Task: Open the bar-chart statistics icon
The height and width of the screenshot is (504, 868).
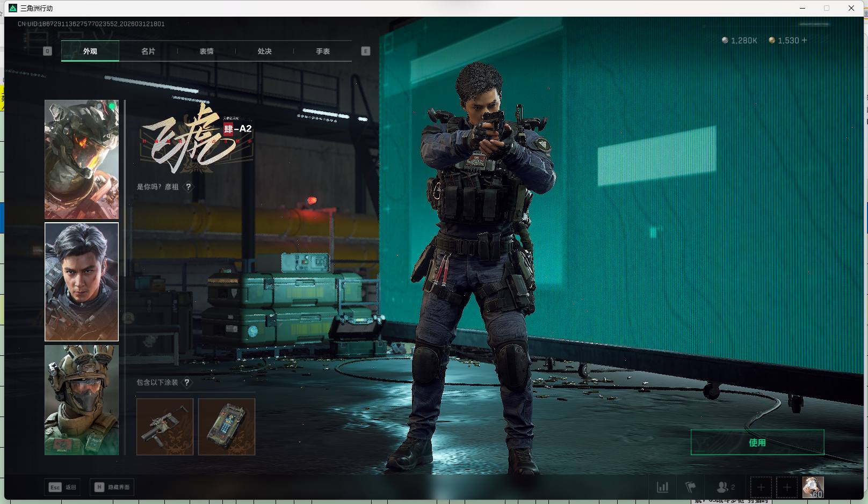Action: pyautogui.click(x=663, y=487)
